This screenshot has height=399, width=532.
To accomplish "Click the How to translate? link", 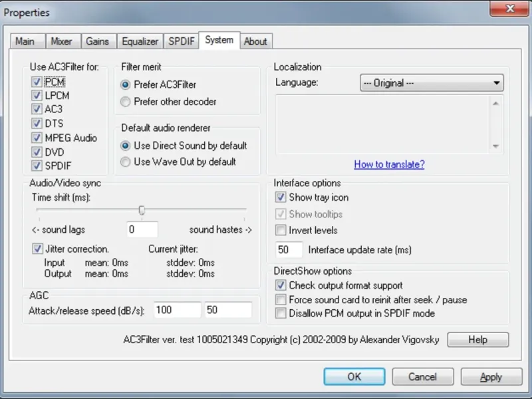I will point(389,164).
